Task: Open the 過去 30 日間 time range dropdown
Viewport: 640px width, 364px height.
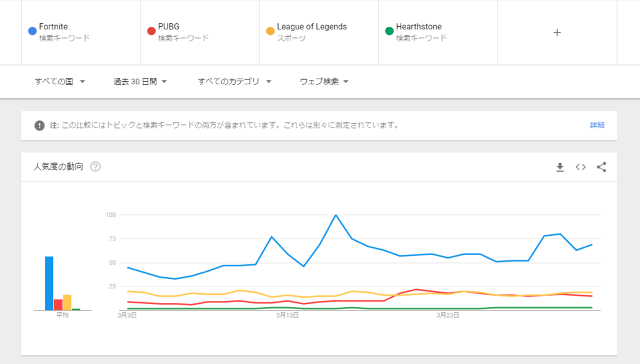Action: pos(140,82)
